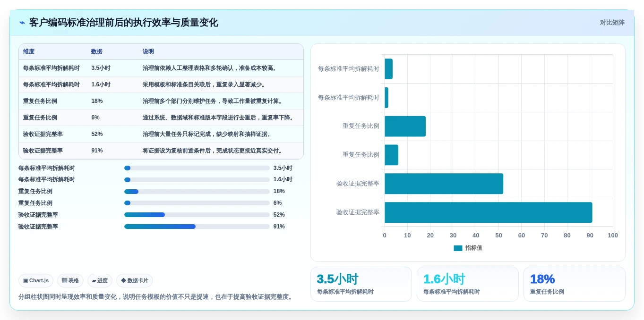Click the progress bar showing 52%
This screenshot has width=644, height=320.
197,215
